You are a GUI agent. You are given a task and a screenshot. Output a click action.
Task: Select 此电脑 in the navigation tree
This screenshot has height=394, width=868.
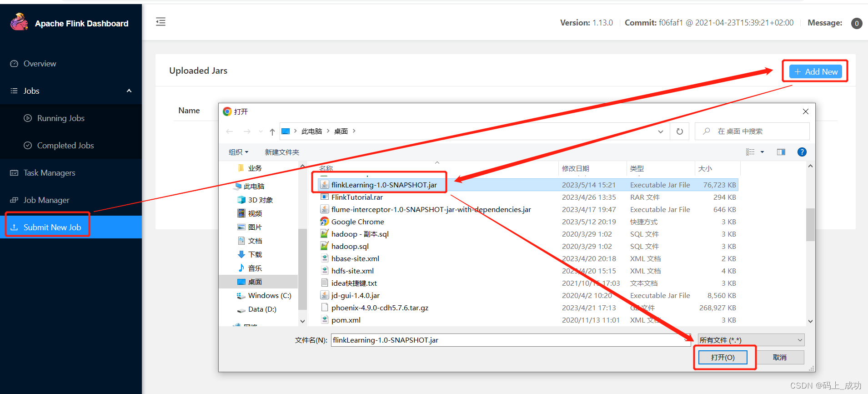tap(254, 186)
